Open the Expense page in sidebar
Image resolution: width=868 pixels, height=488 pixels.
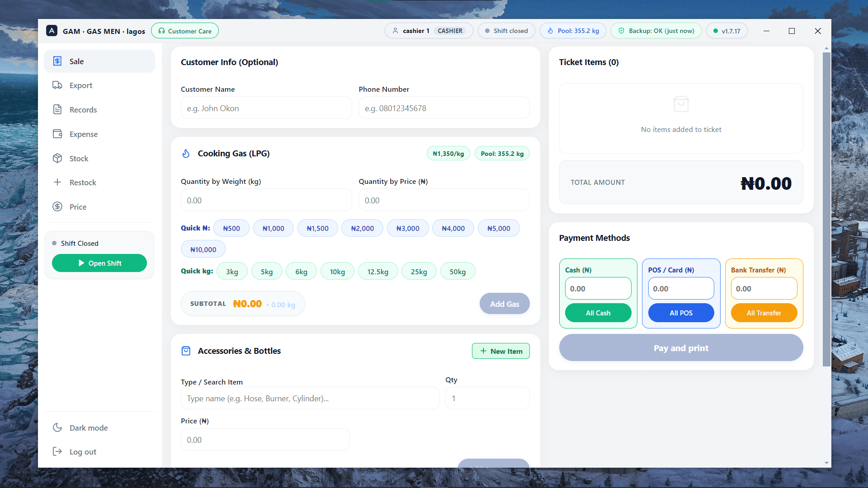(99, 134)
